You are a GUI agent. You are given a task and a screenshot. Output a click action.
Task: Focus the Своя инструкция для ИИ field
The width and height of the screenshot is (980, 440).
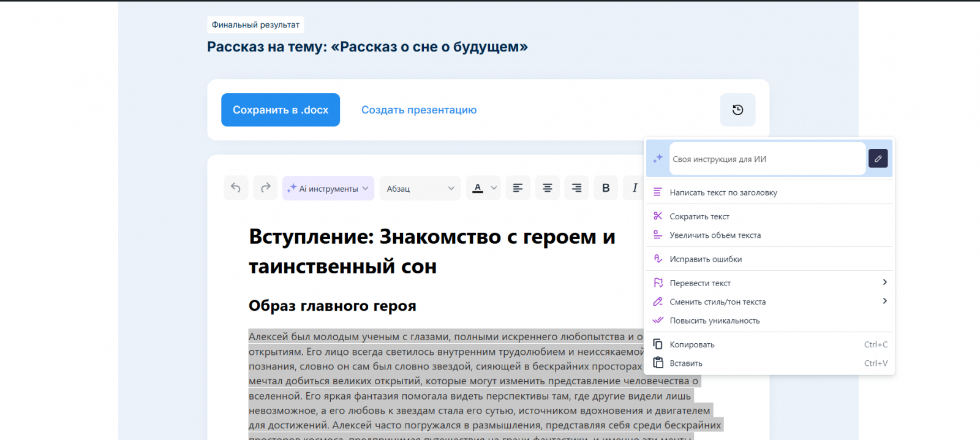pyautogui.click(x=766, y=159)
